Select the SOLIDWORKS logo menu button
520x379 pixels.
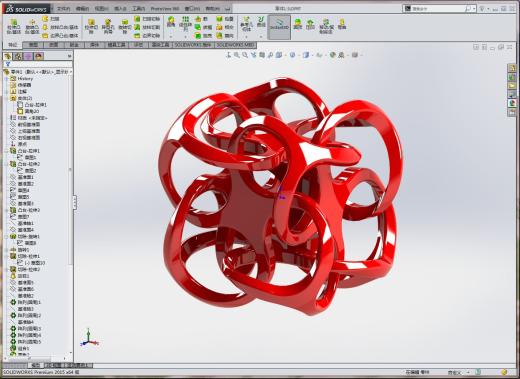click(x=26, y=9)
